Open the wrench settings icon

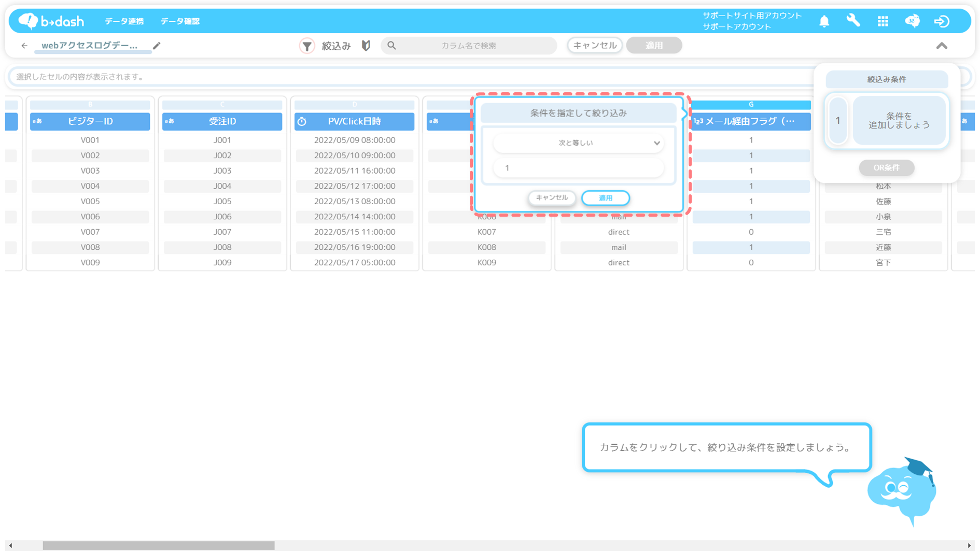coord(853,21)
